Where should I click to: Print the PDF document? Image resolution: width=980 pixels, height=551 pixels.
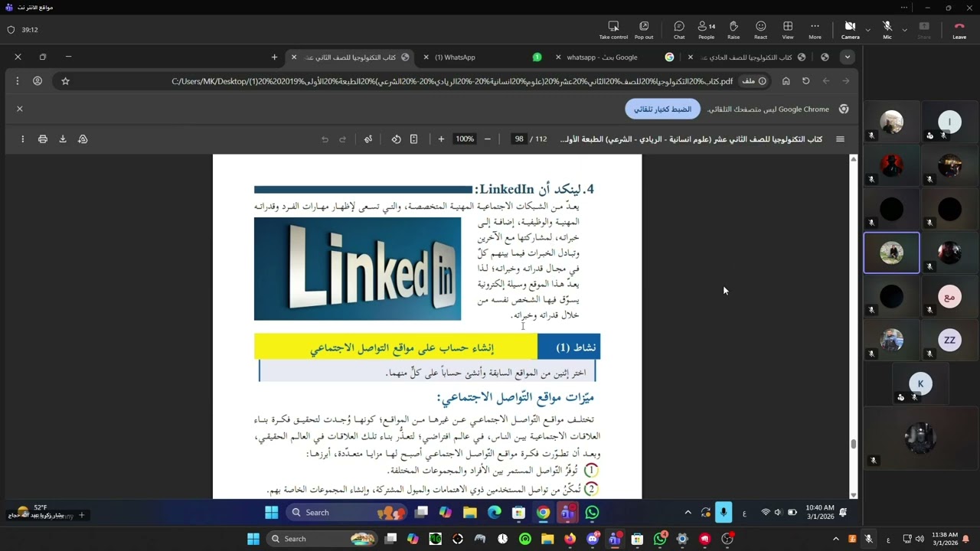coord(43,139)
